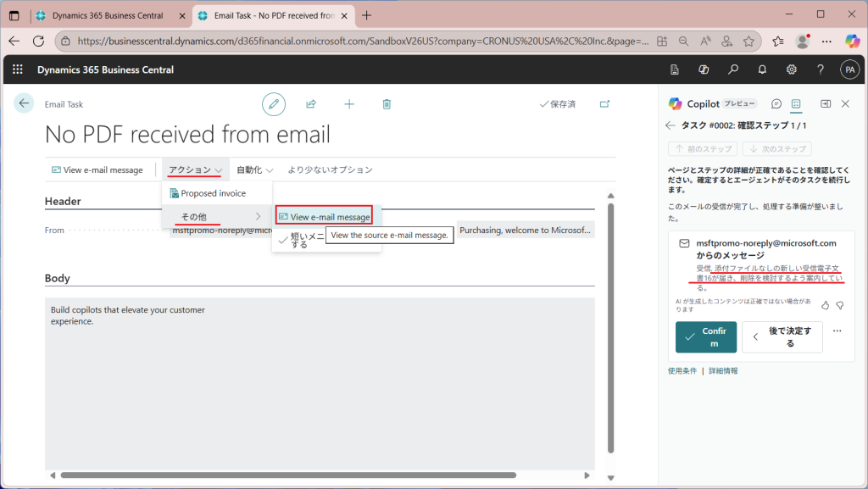Open the document icon in the app header

[x=674, y=69]
